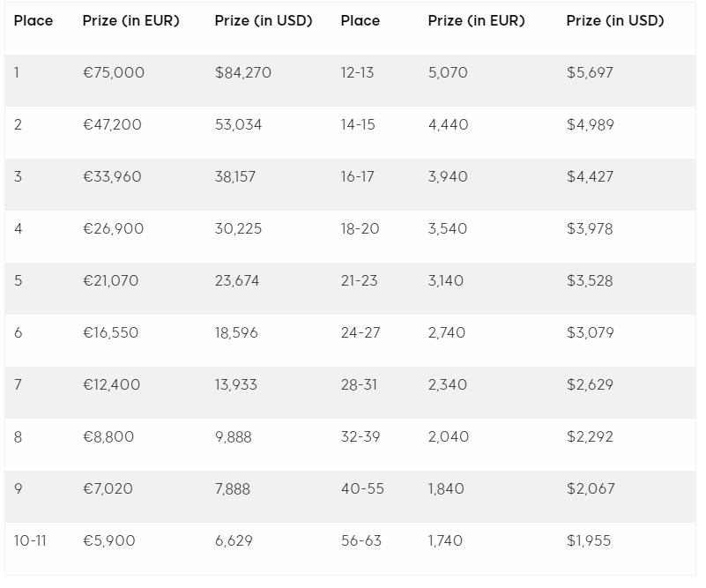Click the €47,200 prize cell
706x588 pixels.
pyautogui.click(x=112, y=125)
